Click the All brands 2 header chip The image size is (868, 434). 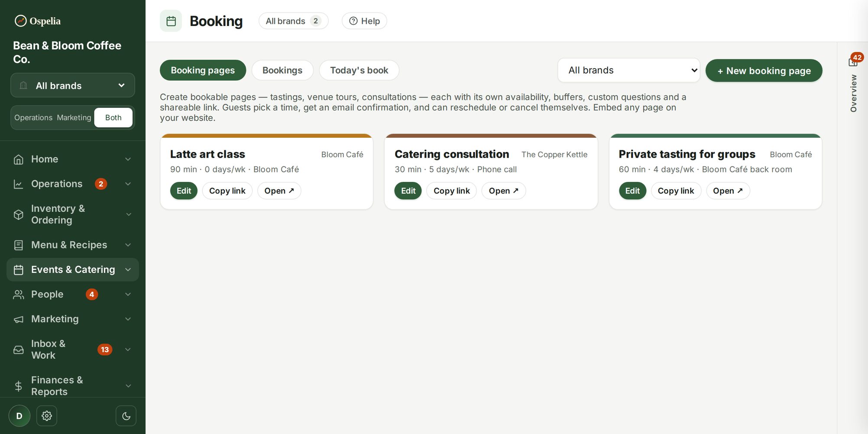click(293, 21)
